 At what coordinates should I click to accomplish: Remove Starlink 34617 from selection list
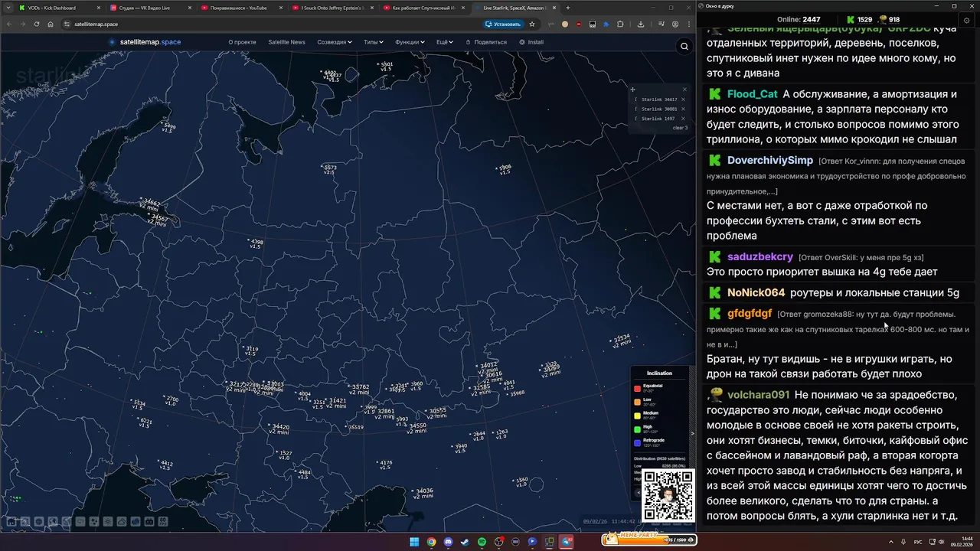683,99
